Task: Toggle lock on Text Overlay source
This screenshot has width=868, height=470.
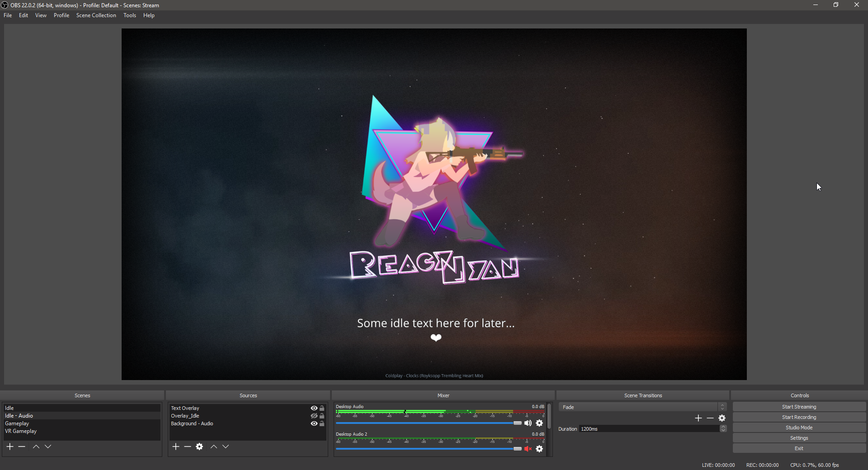Action: point(322,408)
